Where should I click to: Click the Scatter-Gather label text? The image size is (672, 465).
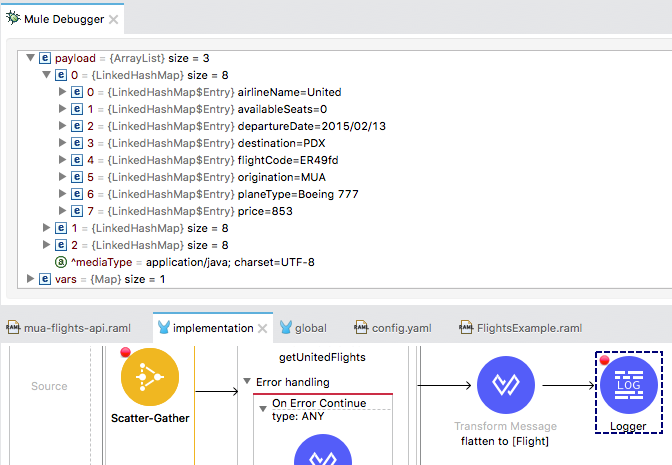(x=150, y=418)
